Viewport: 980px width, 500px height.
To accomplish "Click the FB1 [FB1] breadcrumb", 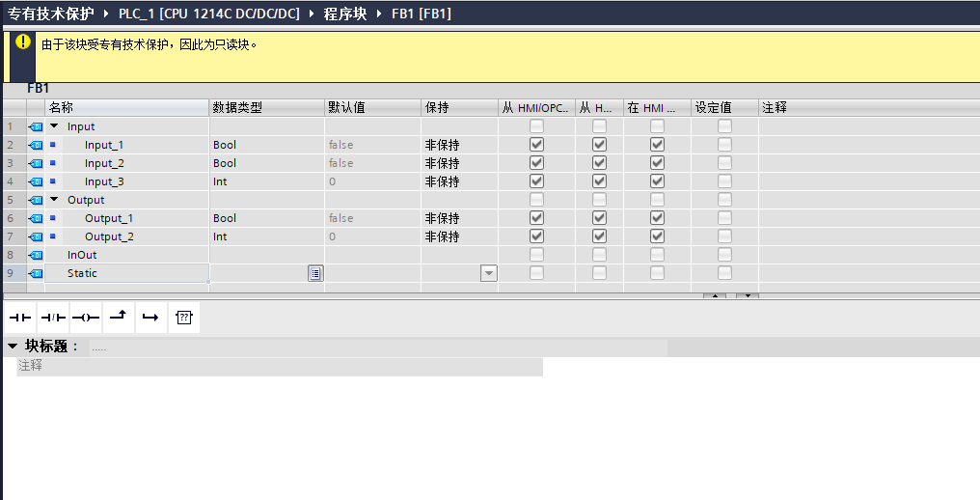I will pyautogui.click(x=422, y=14).
